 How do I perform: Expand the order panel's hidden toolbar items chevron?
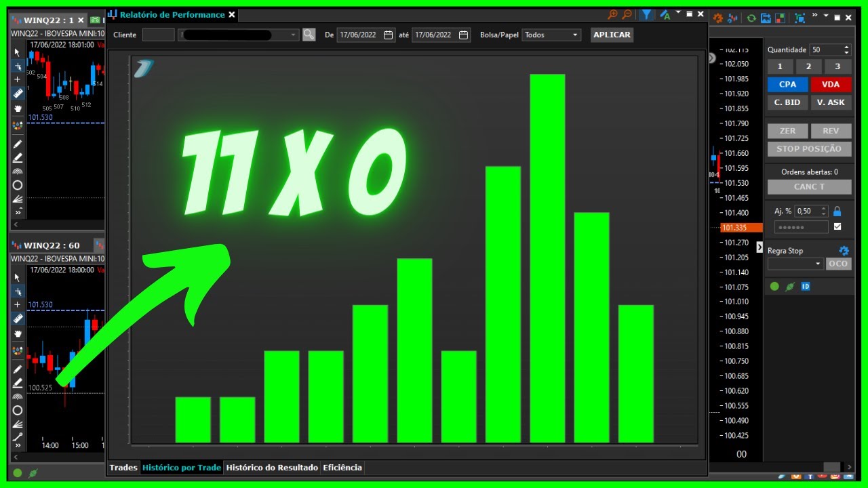(x=814, y=16)
